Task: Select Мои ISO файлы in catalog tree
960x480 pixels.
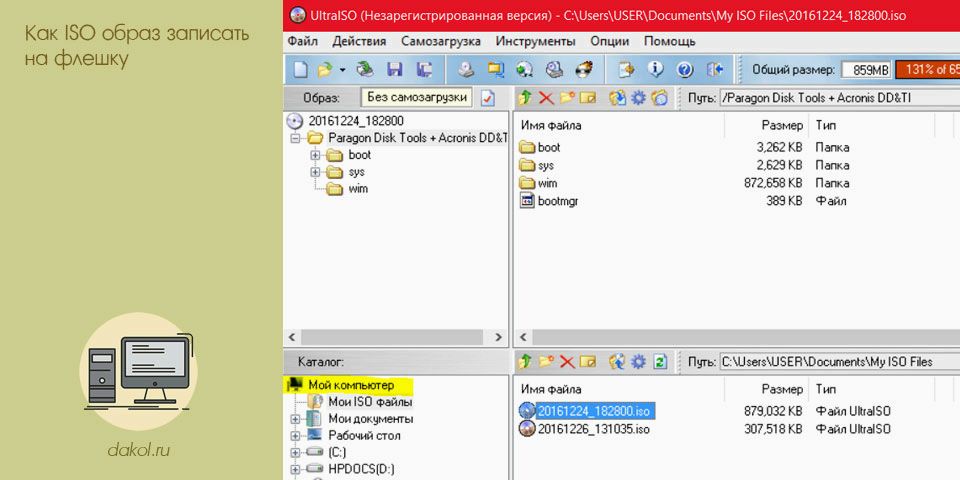Action: pyautogui.click(x=370, y=402)
